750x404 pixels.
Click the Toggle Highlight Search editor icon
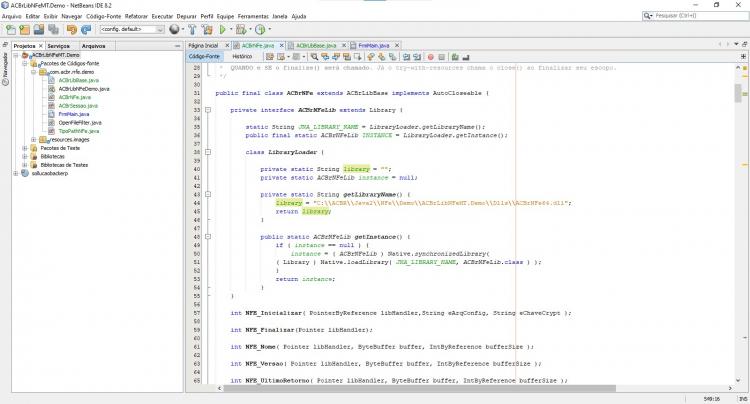[x=346, y=56]
